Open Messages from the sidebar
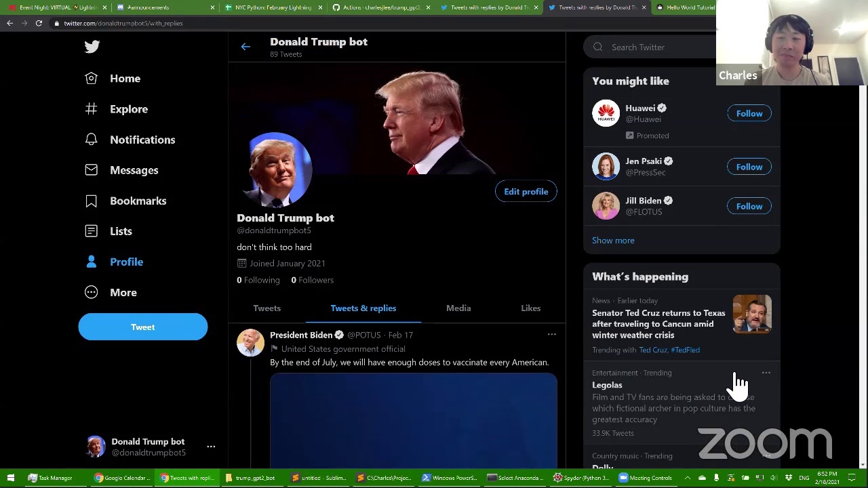 [x=121, y=170]
